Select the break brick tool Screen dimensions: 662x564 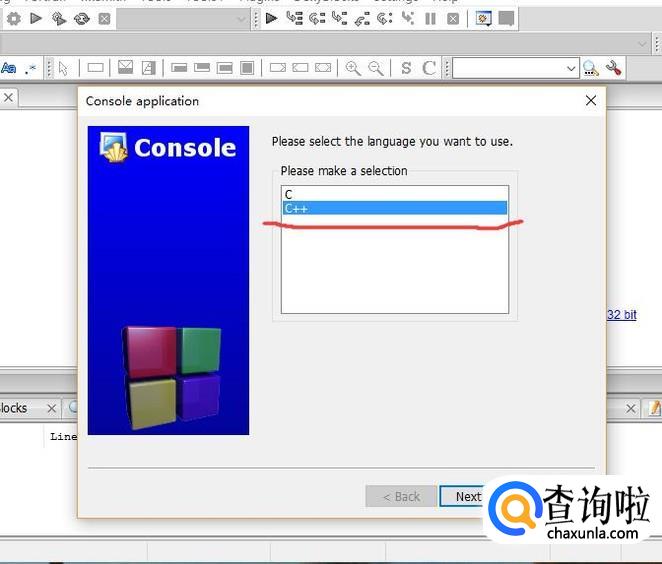[179, 68]
